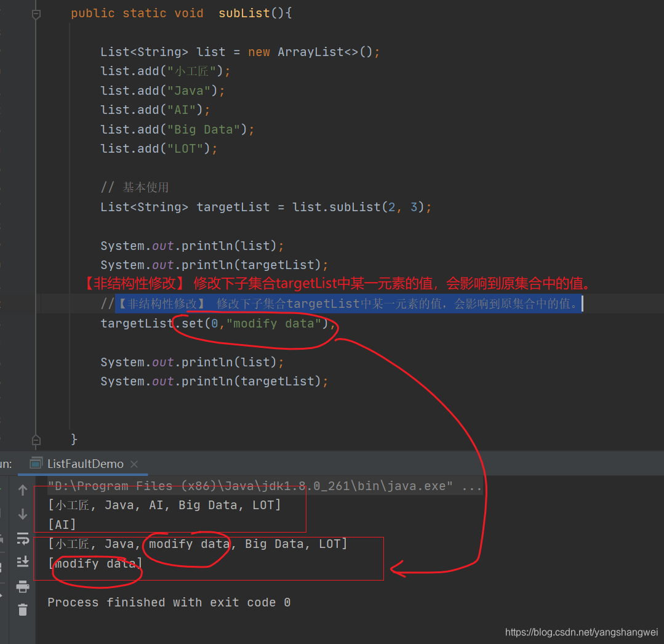This screenshot has height=644, width=664.
Task: Click the ListFaultDemo tab window icon
Action: point(36,463)
